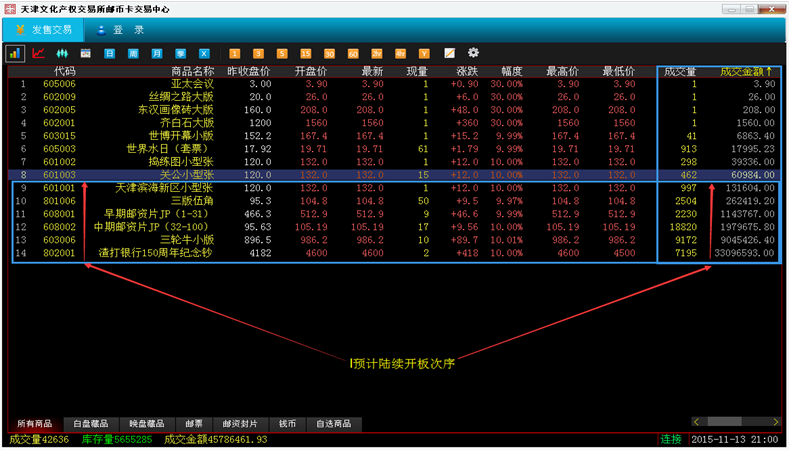Switch to the 邮票 category tab
789x450 pixels.
[x=192, y=424]
